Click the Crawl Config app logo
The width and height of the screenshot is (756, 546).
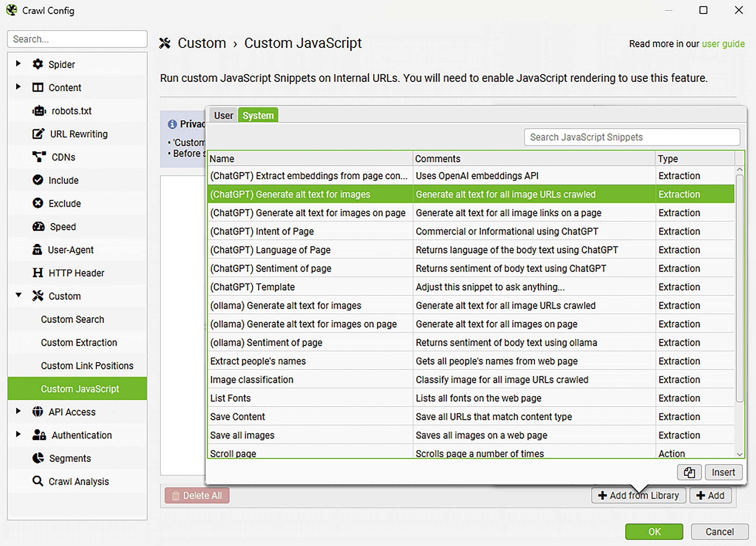12,10
